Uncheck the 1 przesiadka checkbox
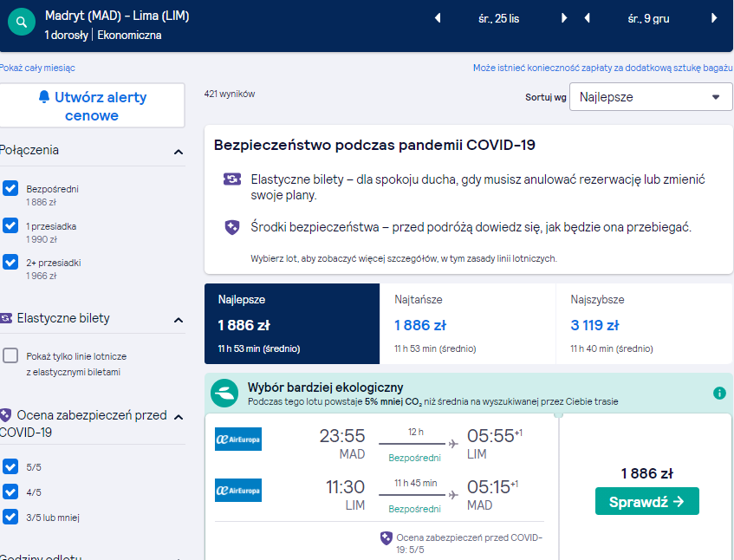734x560 pixels. (x=10, y=225)
